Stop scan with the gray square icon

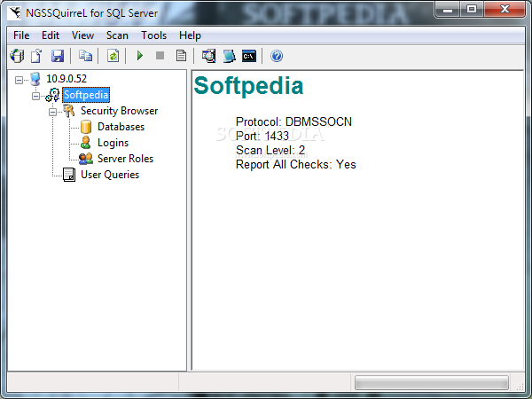[x=160, y=56]
